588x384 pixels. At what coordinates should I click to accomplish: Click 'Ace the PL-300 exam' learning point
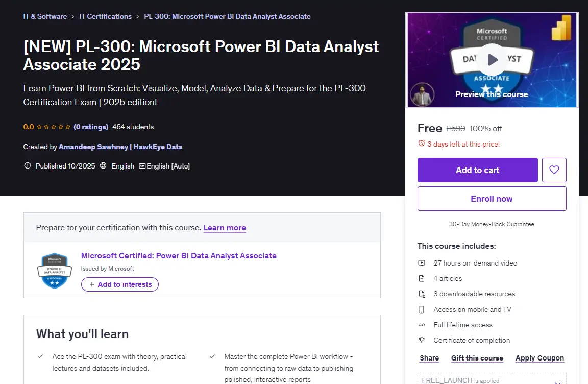point(119,362)
